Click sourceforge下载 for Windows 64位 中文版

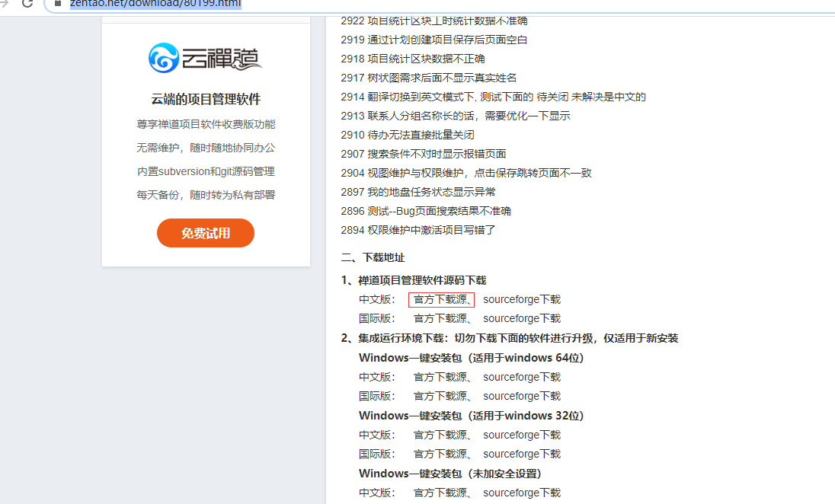click(x=521, y=377)
